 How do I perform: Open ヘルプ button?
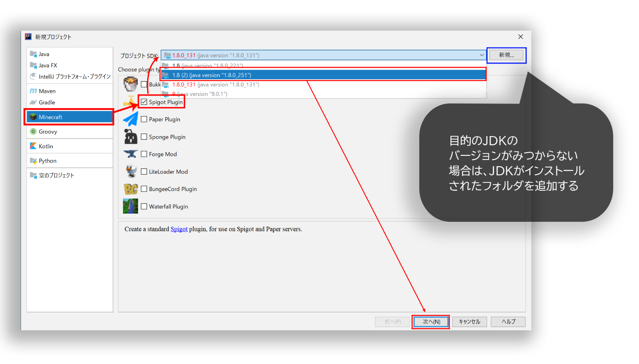(x=508, y=322)
